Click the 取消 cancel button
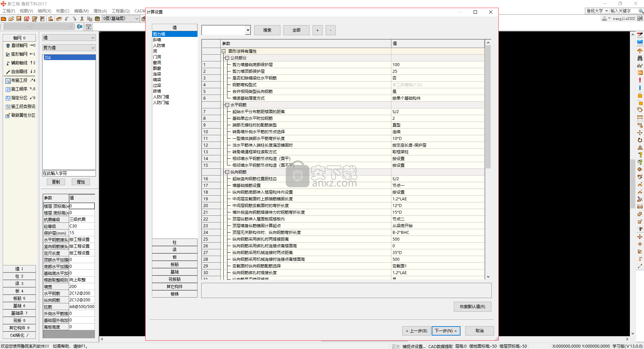Screen dimensions: 644x349 (x=480, y=331)
